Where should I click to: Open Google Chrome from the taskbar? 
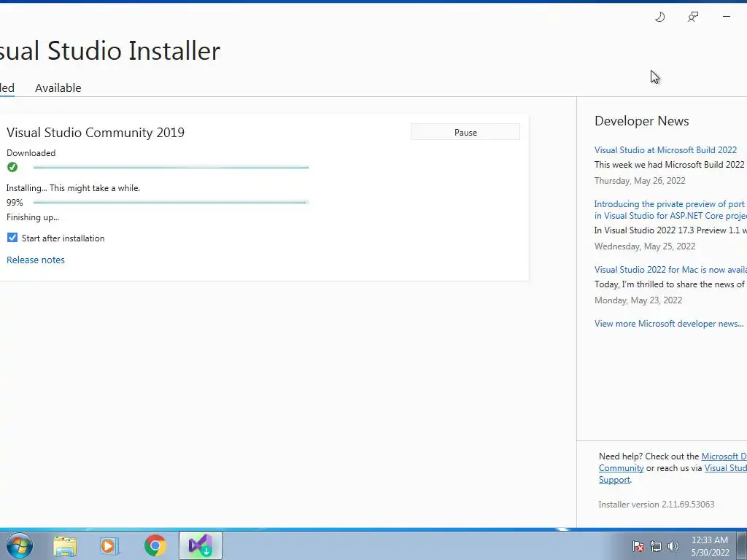[x=155, y=545]
